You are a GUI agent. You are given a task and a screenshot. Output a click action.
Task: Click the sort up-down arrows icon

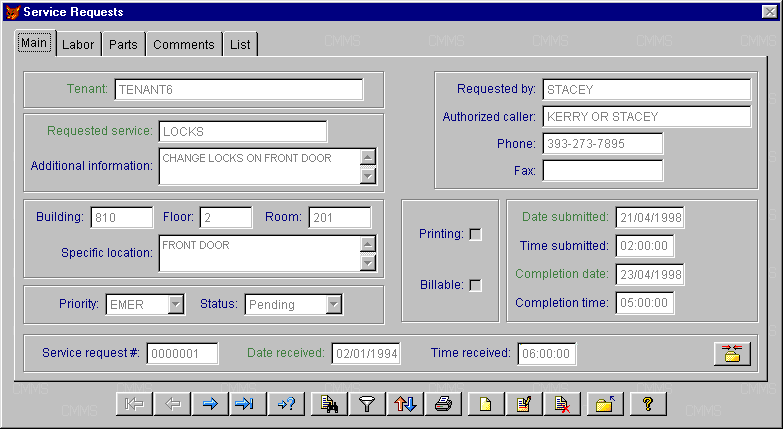[405, 404]
